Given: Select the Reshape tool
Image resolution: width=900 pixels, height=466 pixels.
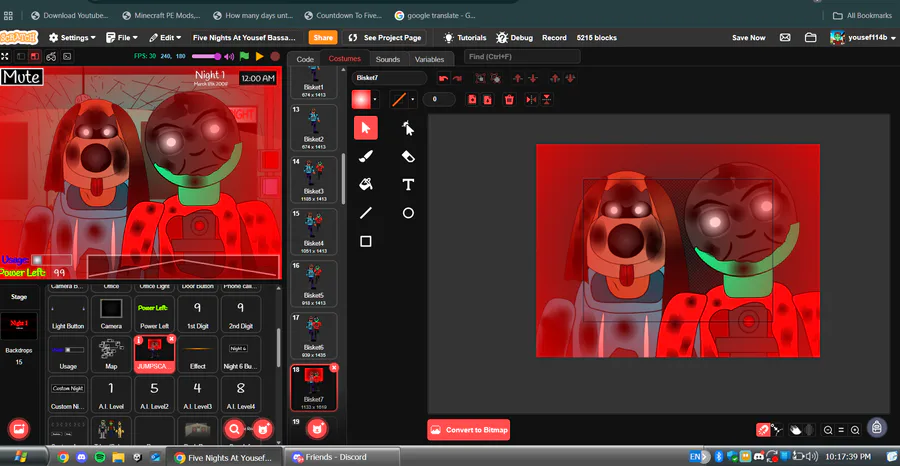Looking at the screenshot, I should pyautogui.click(x=408, y=128).
